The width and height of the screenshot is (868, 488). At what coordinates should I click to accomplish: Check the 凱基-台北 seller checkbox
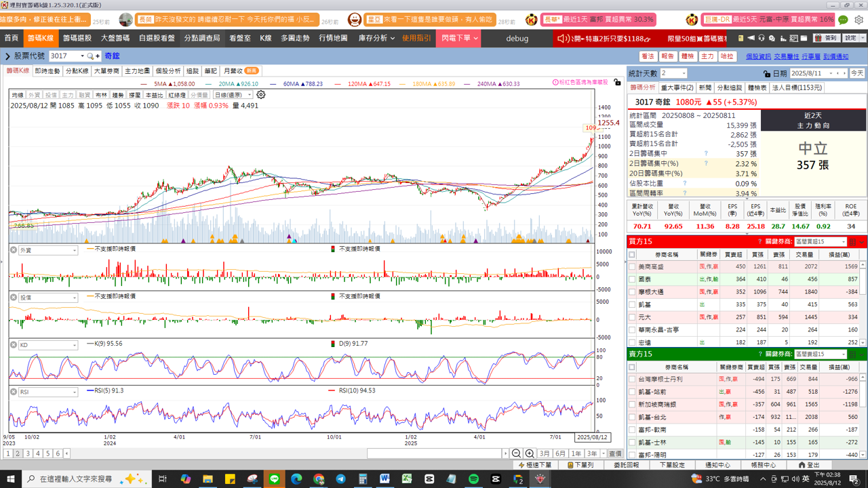click(632, 417)
